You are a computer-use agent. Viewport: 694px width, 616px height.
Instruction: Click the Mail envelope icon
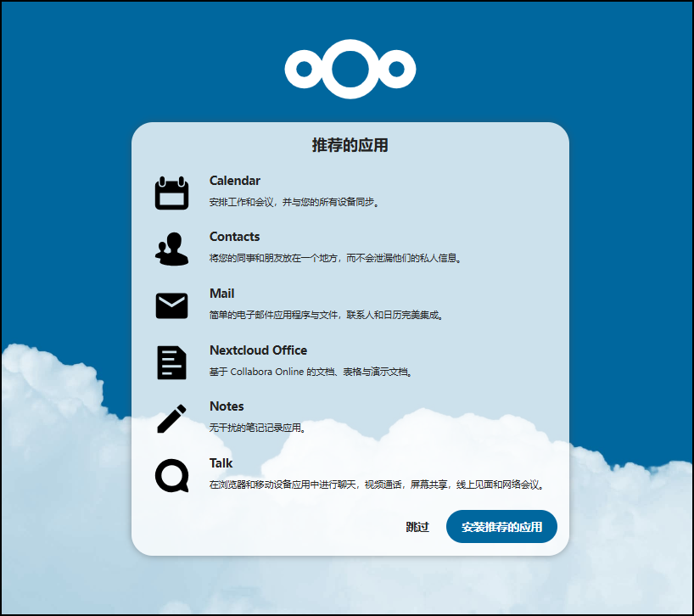coord(171,305)
